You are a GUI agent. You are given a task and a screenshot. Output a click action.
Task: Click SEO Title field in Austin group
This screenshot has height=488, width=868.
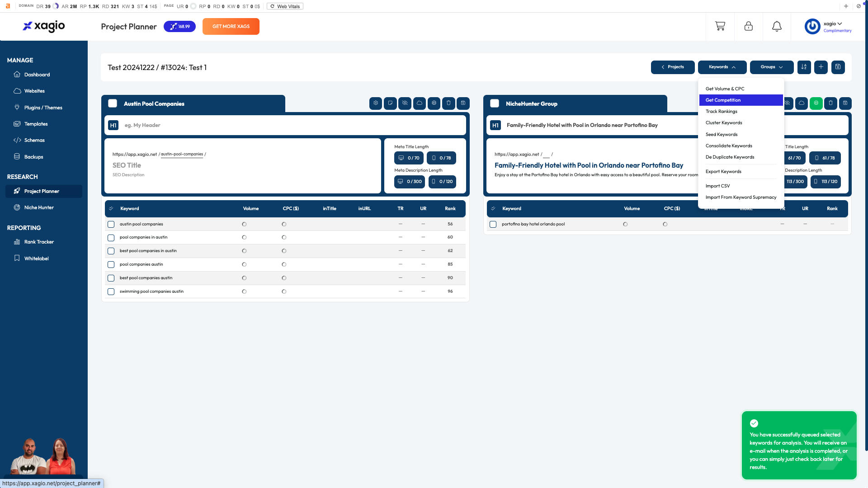[x=127, y=165]
